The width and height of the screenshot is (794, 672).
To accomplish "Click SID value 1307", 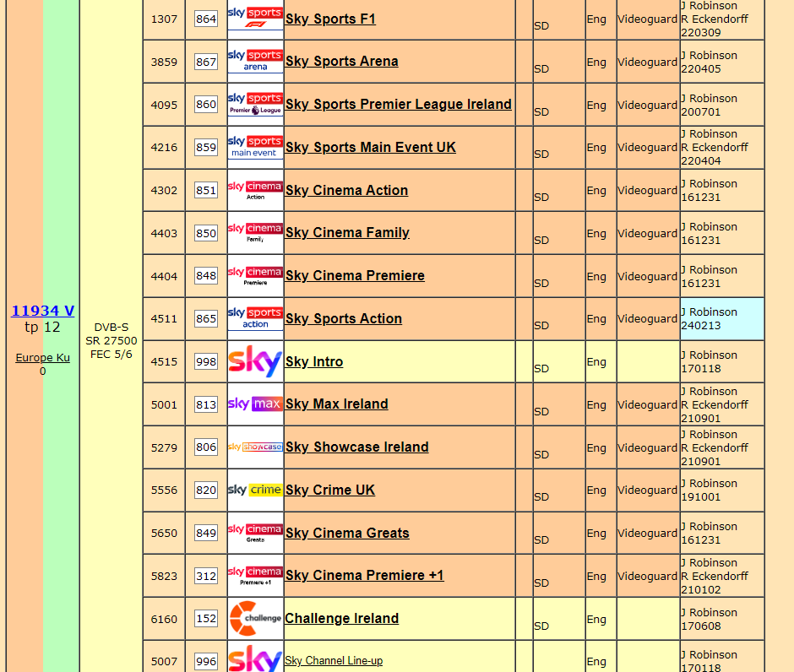I will (x=164, y=19).
